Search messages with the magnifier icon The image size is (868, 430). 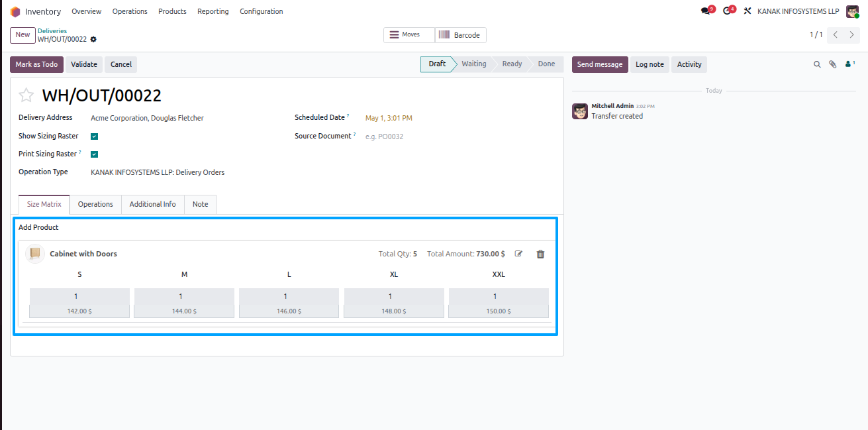817,64
